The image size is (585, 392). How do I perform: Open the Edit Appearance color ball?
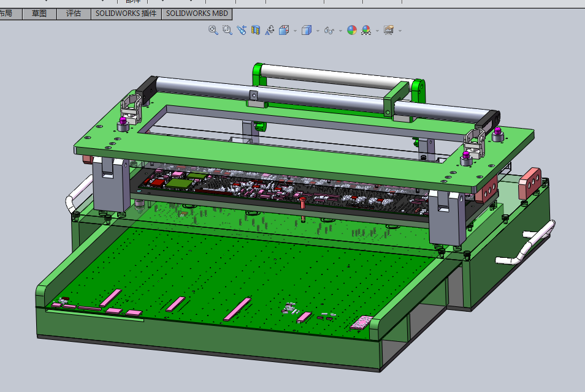pyautogui.click(x=352, y=30)
